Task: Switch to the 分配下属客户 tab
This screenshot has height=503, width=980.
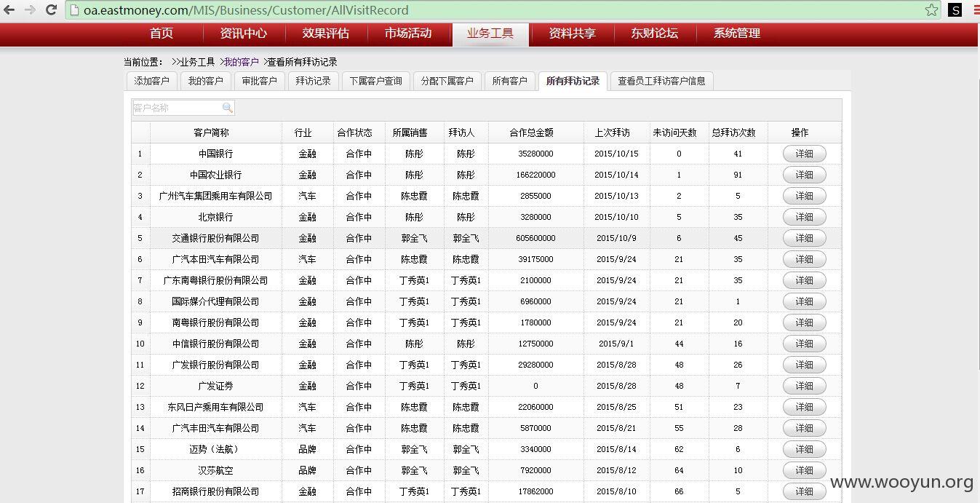Action: (447, 81)
